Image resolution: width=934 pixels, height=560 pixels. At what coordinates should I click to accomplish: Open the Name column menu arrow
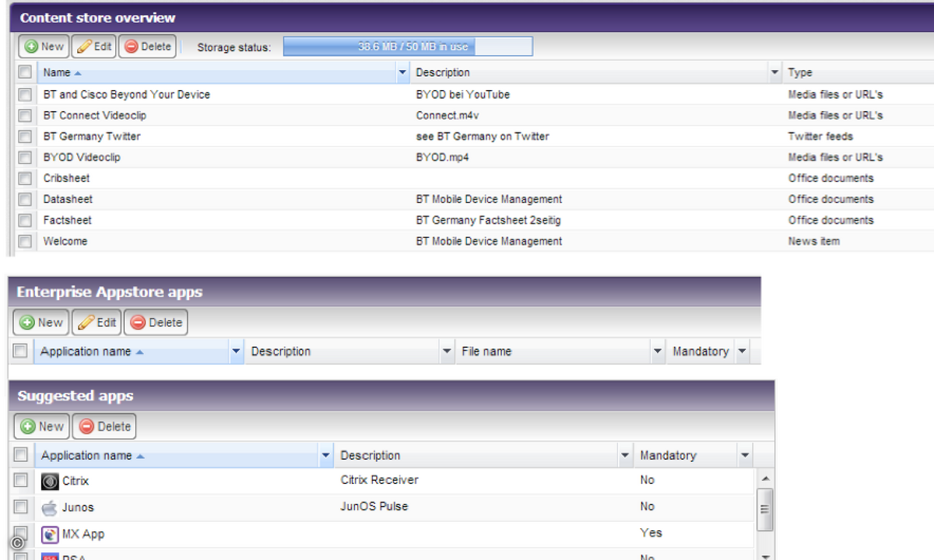click(402, 72)
